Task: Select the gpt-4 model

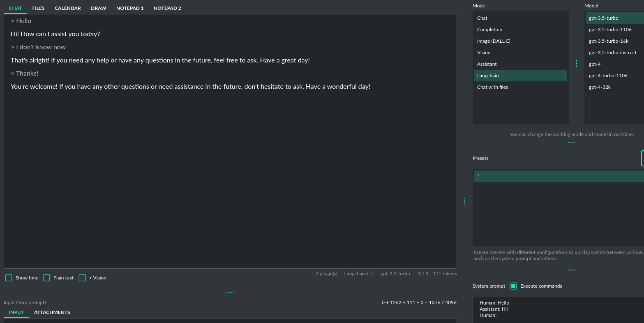Action: pyautogui.click(x=595, y=64)
